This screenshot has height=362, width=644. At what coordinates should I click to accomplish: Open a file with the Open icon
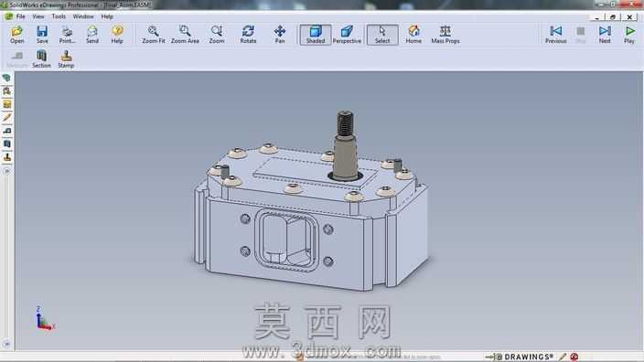click(x=16, y=35)
